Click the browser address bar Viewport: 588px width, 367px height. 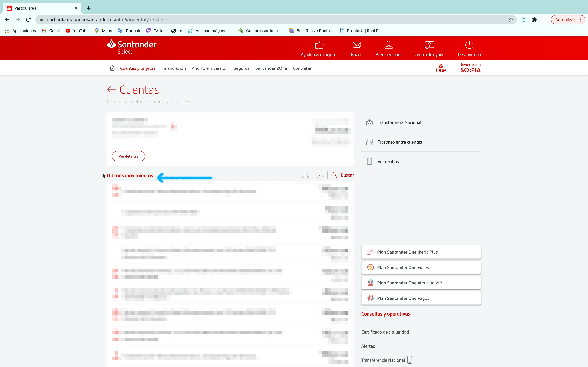(267, 20)
